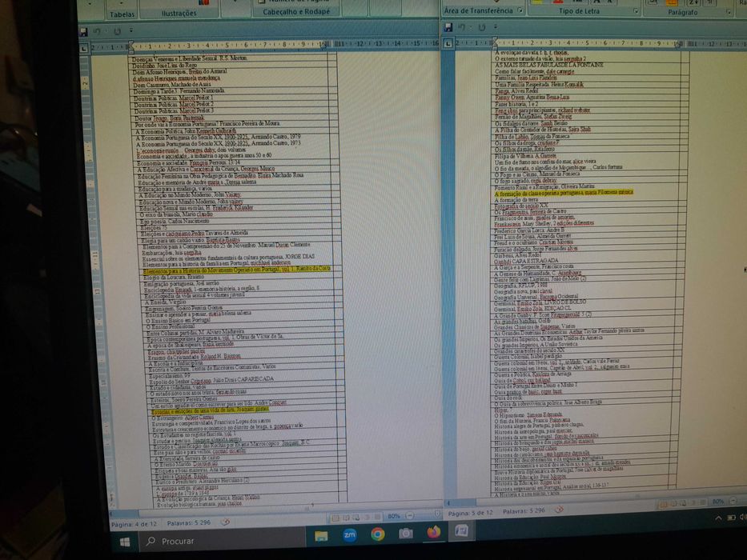
Task: Open the Windows Start menu
Action: (125, 542)
